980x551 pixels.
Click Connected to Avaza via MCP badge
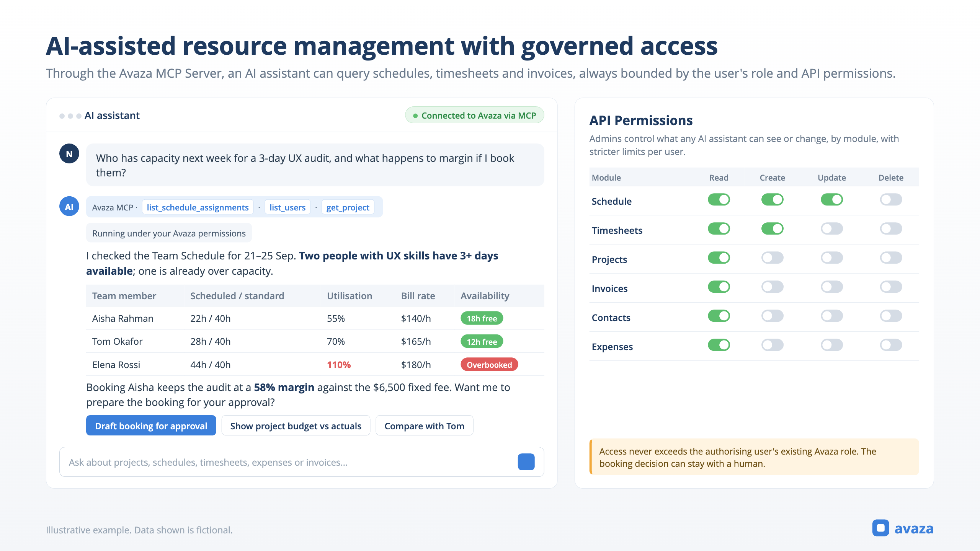coord(474,115)
